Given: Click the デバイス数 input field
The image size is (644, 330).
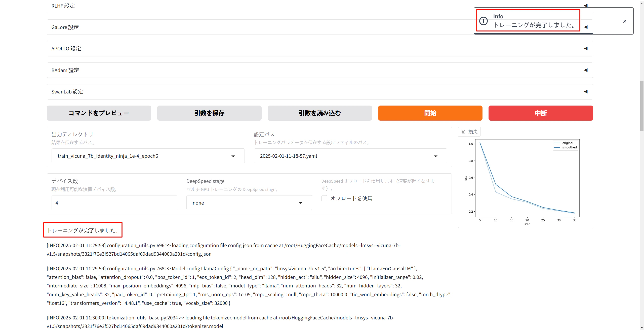Looking at the screenshot, I should point(114,203).
